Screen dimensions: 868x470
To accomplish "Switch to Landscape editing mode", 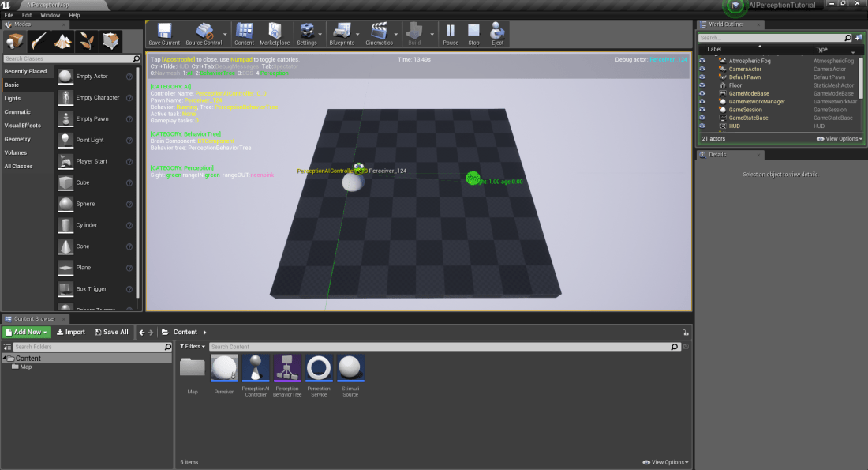I will coord(62,41).
